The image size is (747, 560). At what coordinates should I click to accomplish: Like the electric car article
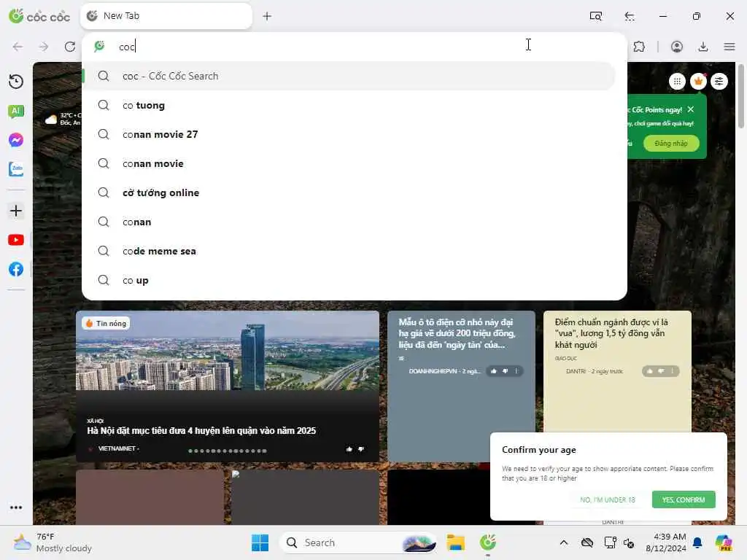pyautogui.click(x=494, y=371)
